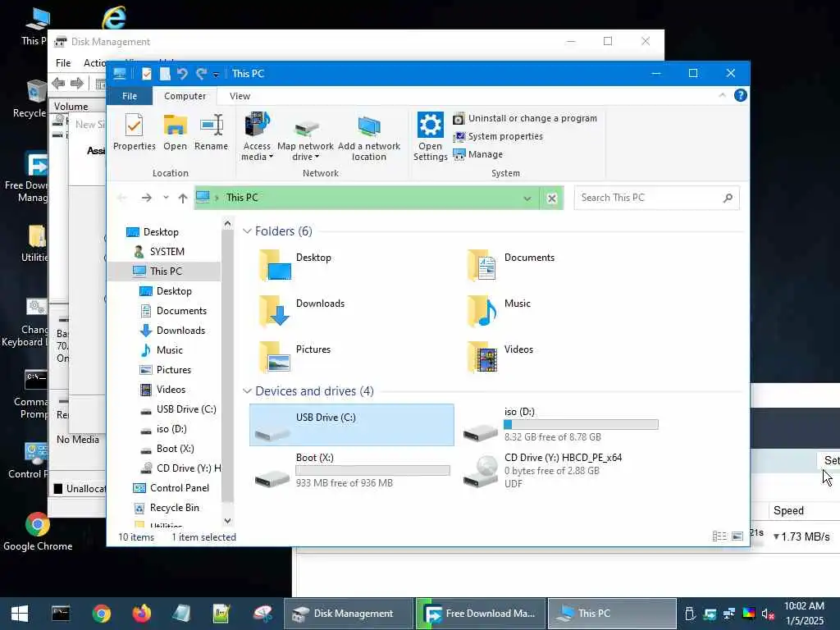The height and width of the screenshot is (630, 840).
Task: Click Boot (X:) capacity bar
Action: click(x=372, y=470)
